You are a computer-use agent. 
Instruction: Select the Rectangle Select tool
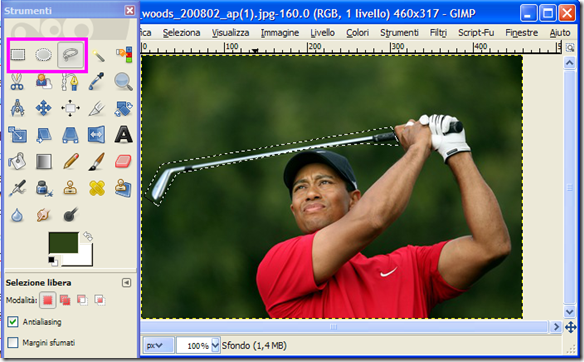tap(18, 55)
